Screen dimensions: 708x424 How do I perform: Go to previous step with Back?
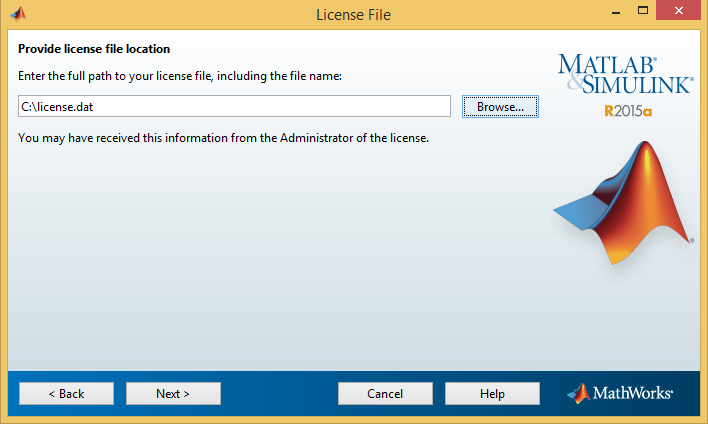66,394
